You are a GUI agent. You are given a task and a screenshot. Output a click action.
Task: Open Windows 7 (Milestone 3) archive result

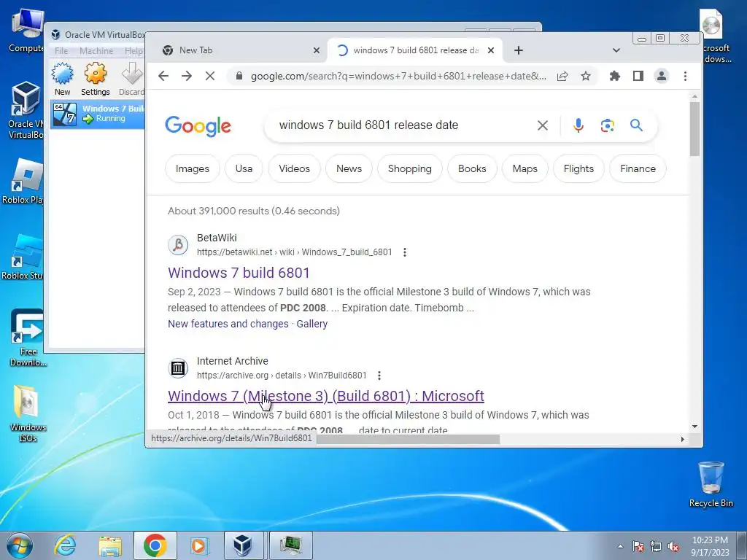[326, 396]
